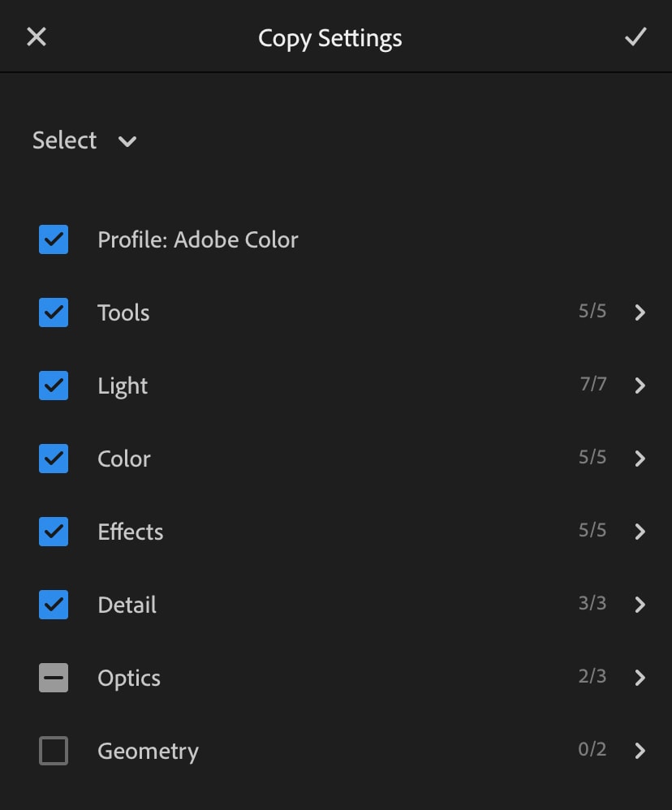This screenshot has height=810, width=672.
Task: Toggle the Tools checkbox
Action: point(54,312)
